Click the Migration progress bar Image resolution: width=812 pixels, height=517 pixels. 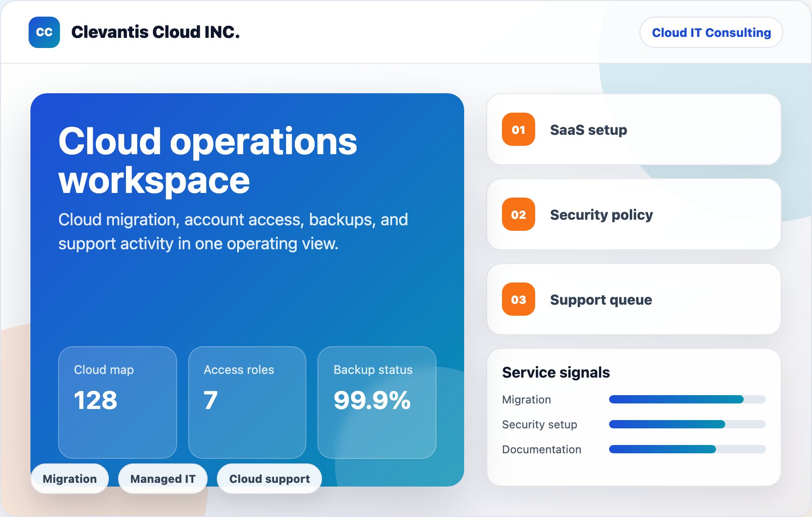point(687,399)
